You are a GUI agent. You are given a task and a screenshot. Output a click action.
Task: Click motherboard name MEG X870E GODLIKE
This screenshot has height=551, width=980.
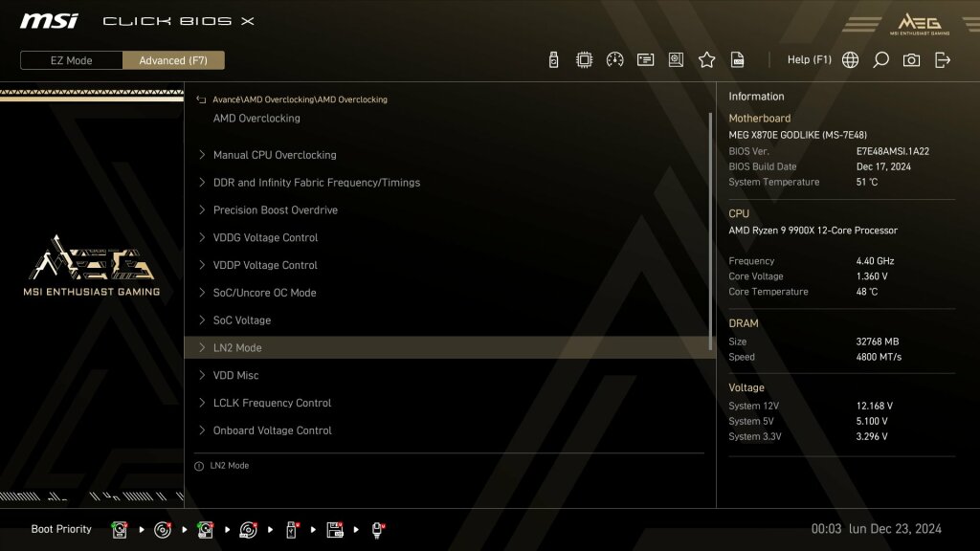click(x=797, y=135)
